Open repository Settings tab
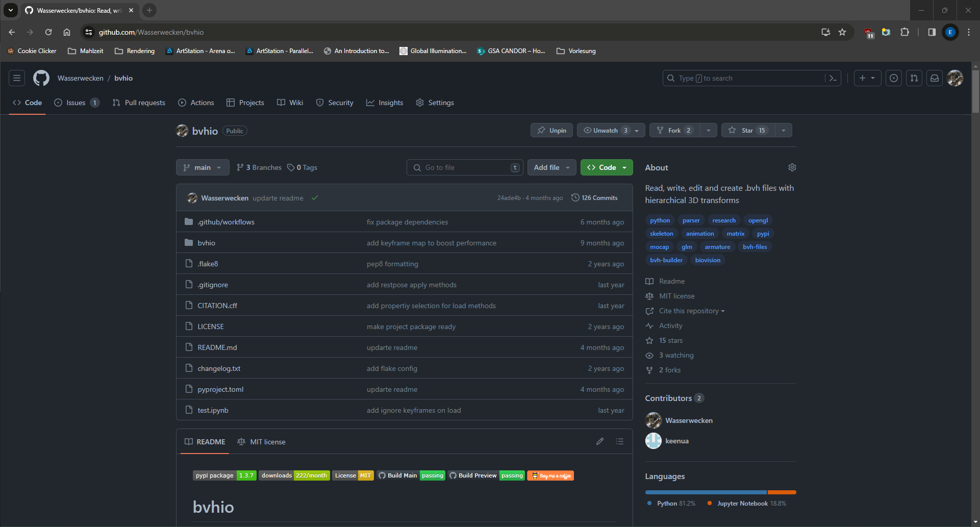Viewport: 980px width, 527px height. (x=435, y=103)
